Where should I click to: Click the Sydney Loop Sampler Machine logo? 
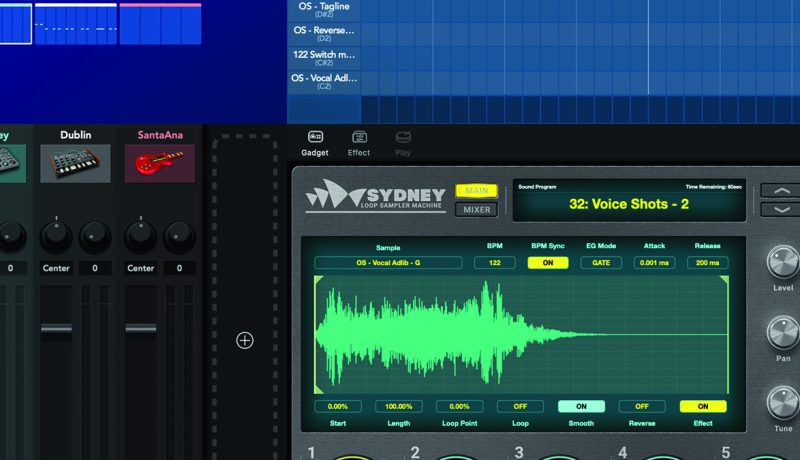click(x=376, y=195)
